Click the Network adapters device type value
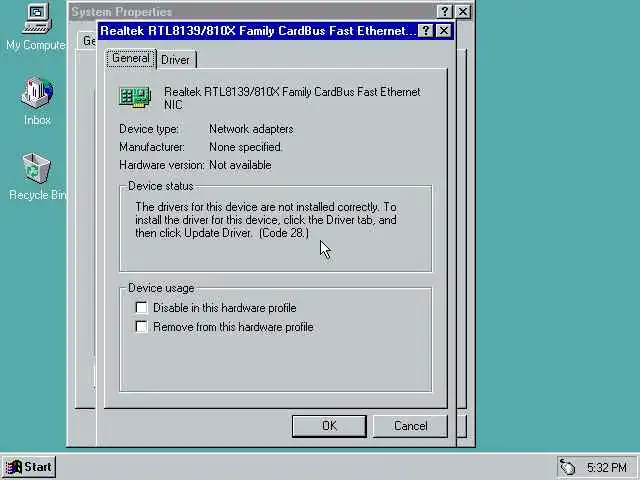Image resolution: width=640 pixels, height=480 pixels. tap(251, 129)
